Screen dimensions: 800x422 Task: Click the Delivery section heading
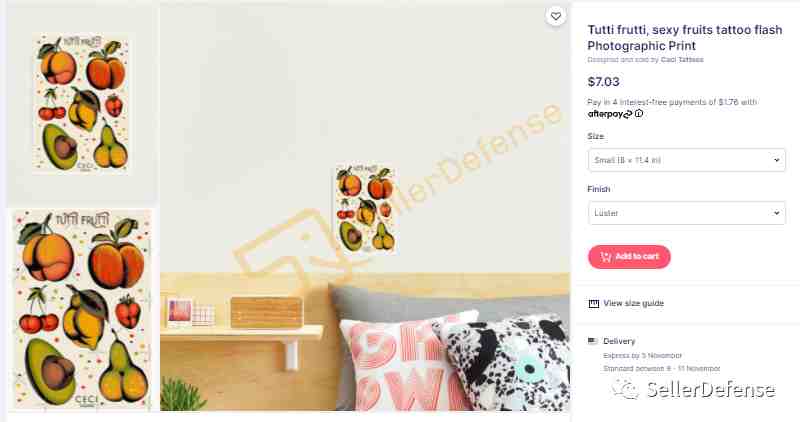click(619, 341)
